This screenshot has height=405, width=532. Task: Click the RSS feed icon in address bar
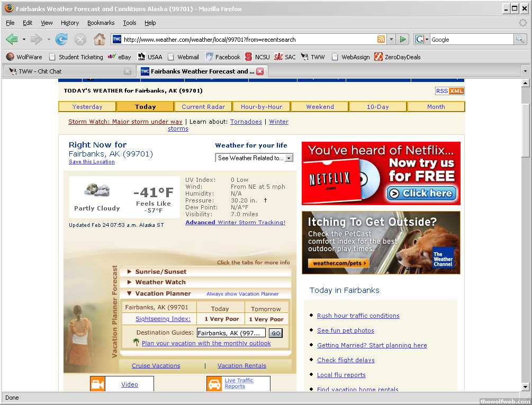[381, 40]
